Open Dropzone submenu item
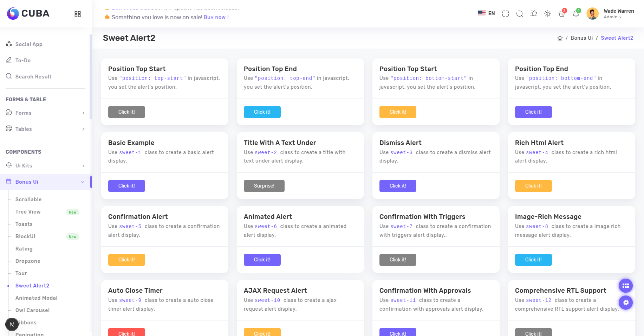The width and height of the screenshot is (644, 336). [28, 261]
